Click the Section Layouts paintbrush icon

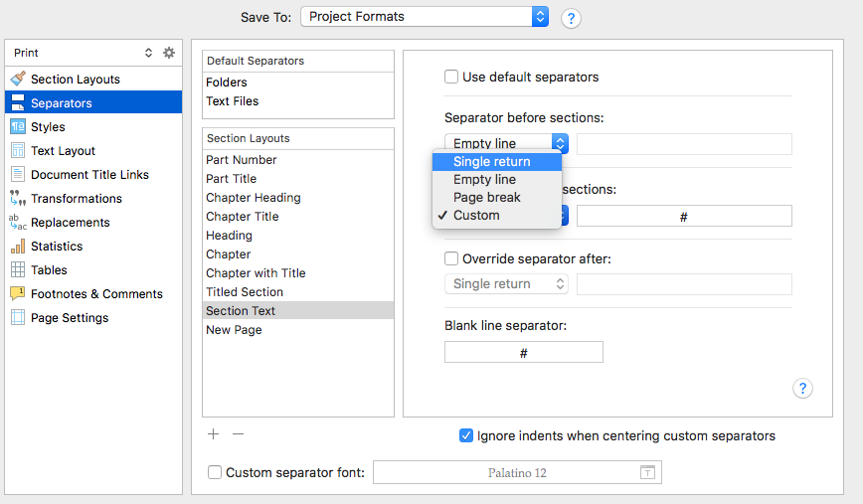(17, 80)
